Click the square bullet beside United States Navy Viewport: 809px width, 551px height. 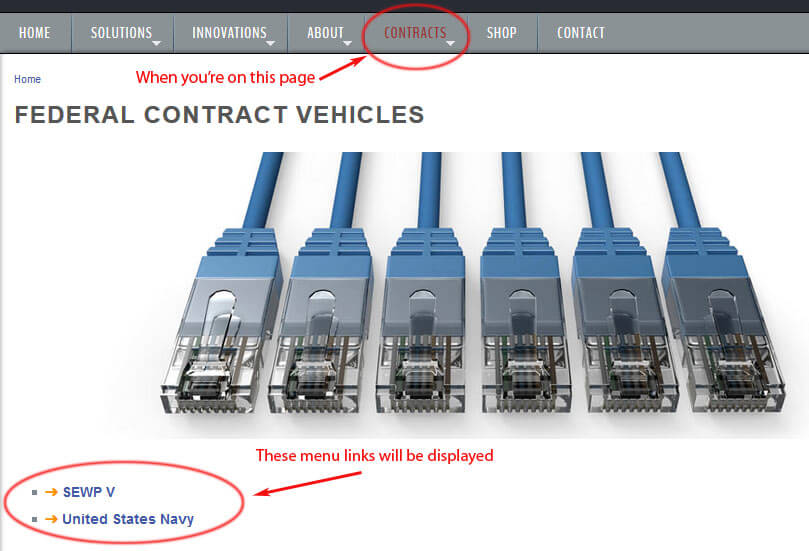point(35,519)
